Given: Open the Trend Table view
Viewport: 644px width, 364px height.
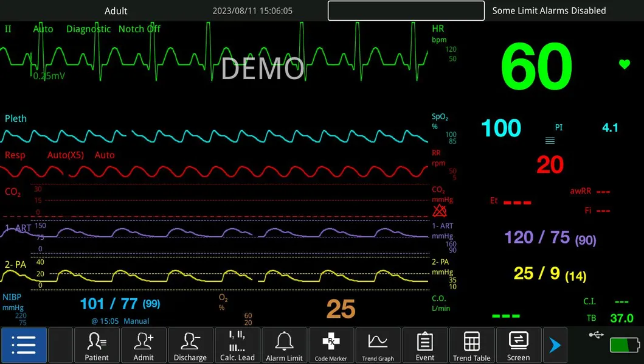Looking at the screenshot, I should point(472,345).
